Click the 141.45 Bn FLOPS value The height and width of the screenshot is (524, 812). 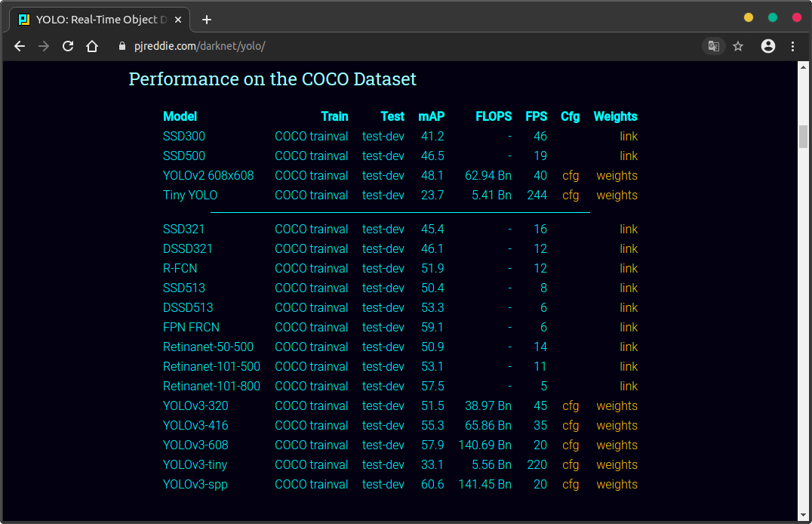tap(484, 485)
